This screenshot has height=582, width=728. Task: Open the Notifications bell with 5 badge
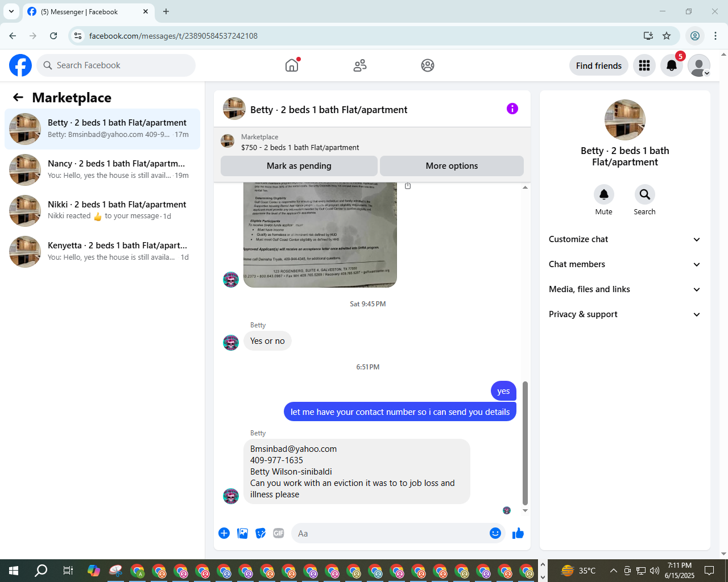pos(672,65)
